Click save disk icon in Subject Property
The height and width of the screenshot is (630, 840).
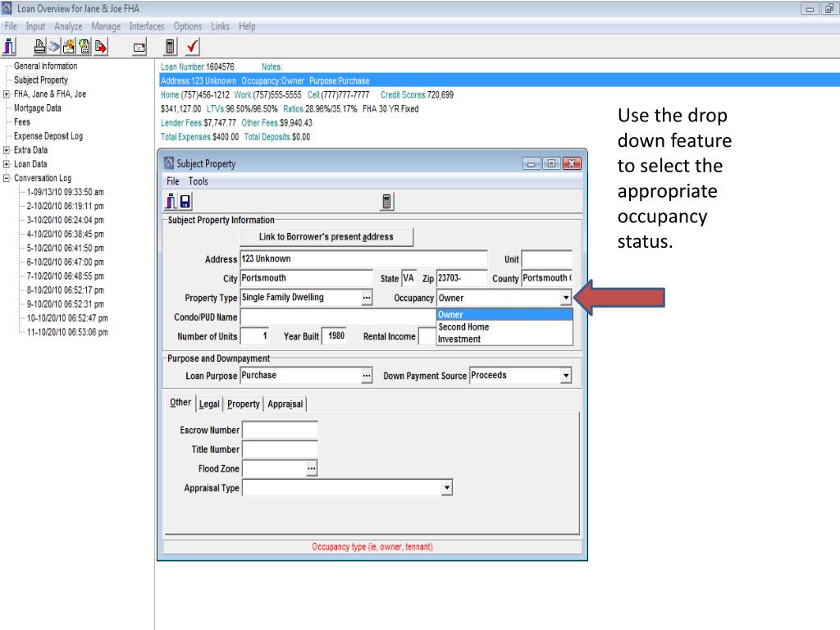(185, 201)
